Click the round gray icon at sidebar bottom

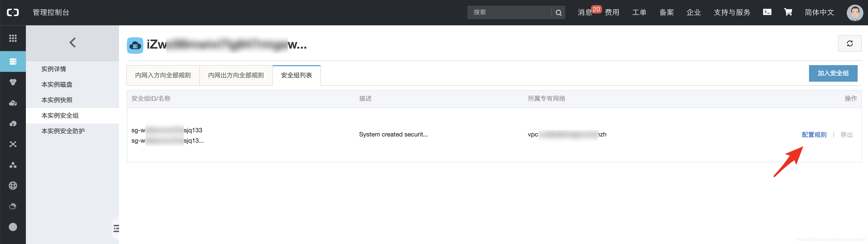click(x=13, y=227)
